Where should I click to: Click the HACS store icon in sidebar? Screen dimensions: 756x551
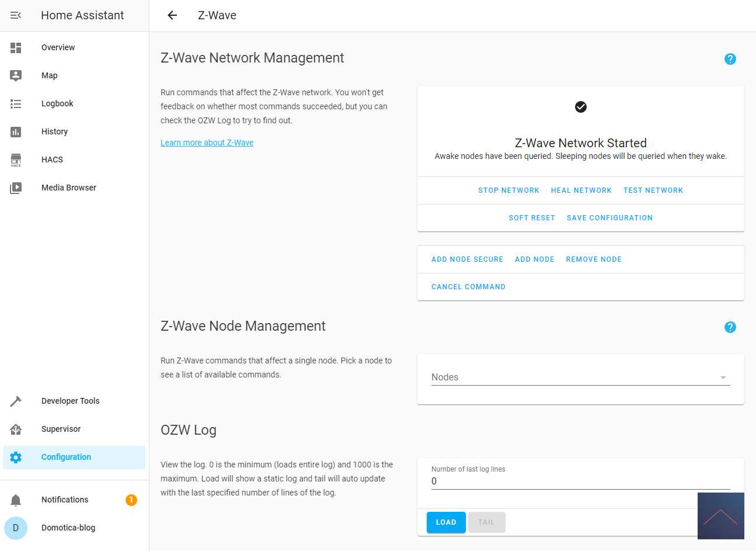[x=16, y=160]
